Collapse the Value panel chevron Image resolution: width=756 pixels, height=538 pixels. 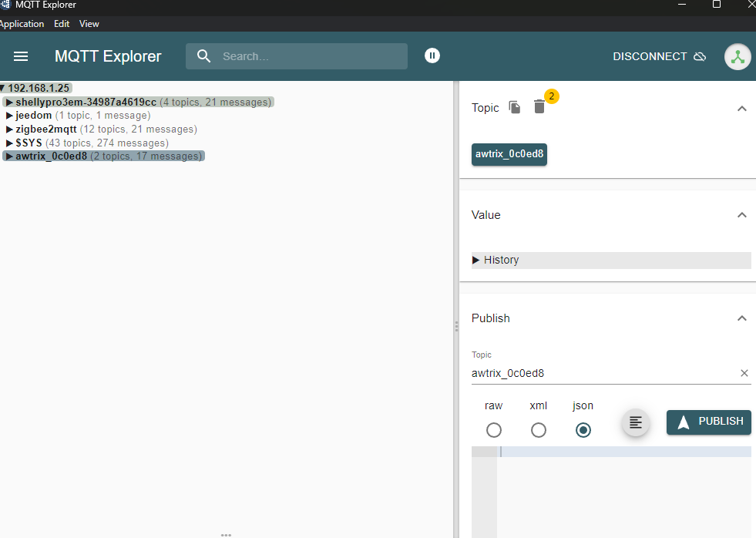[x=741, y=215]
